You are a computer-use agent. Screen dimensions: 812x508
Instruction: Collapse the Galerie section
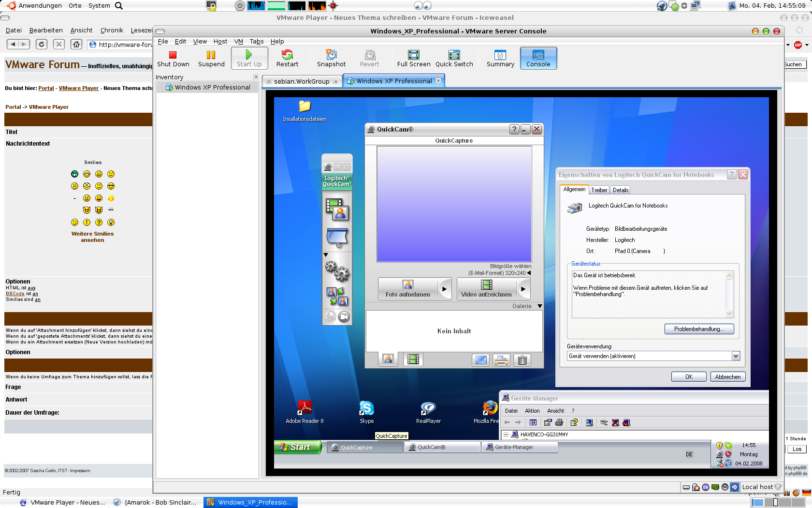point(540,306)
